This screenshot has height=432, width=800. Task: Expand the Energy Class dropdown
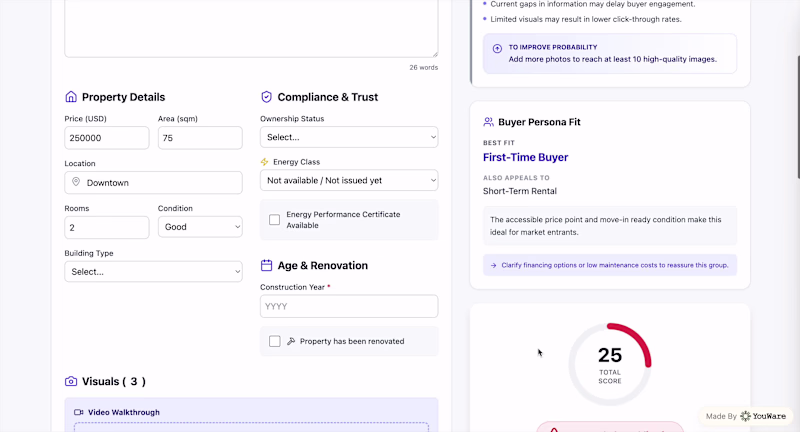(349, 180)
